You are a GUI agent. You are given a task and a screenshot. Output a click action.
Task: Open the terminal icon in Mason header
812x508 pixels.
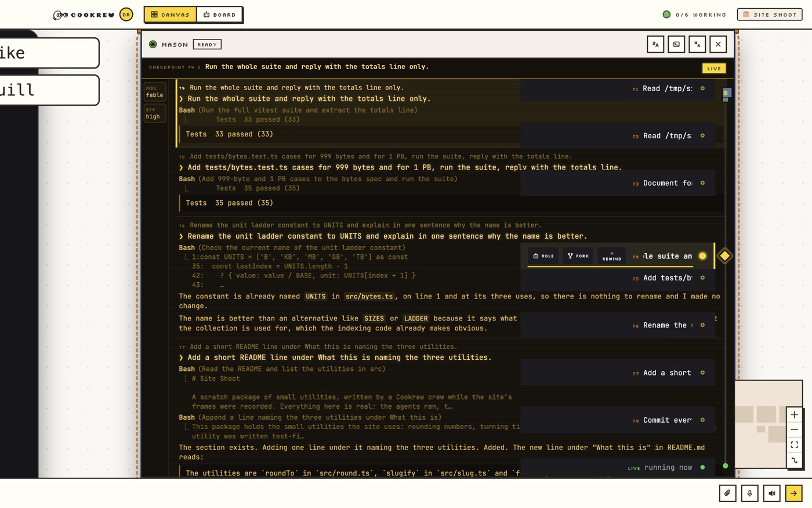coord(676,44)
